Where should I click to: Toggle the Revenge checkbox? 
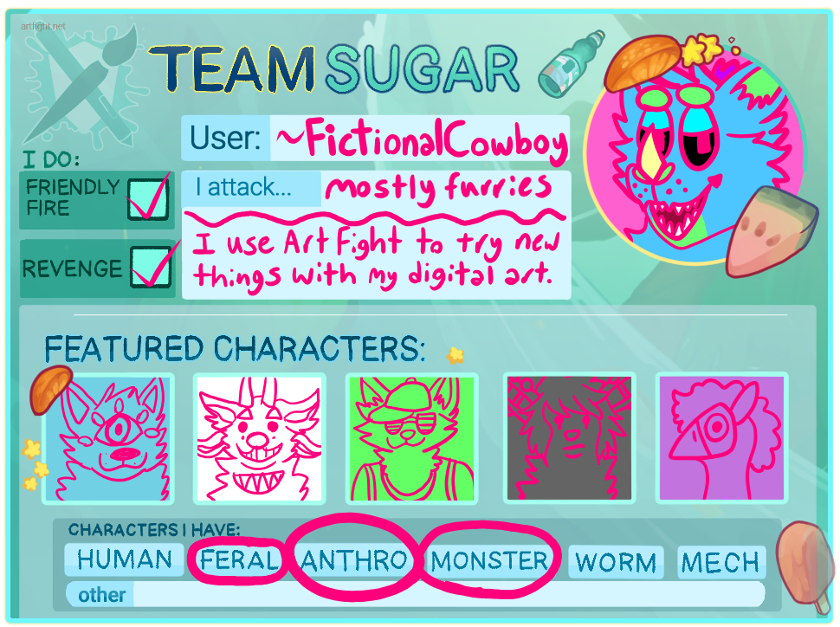click(151, 267)
